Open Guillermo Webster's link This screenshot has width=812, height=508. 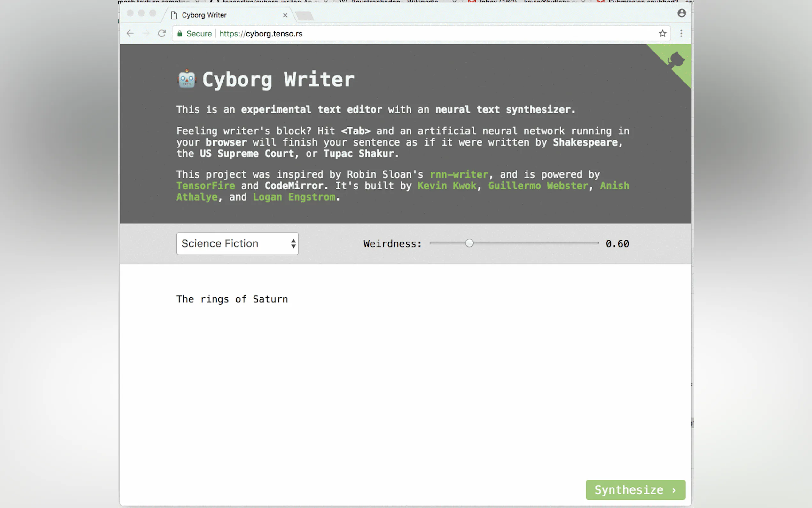(538, 186)
